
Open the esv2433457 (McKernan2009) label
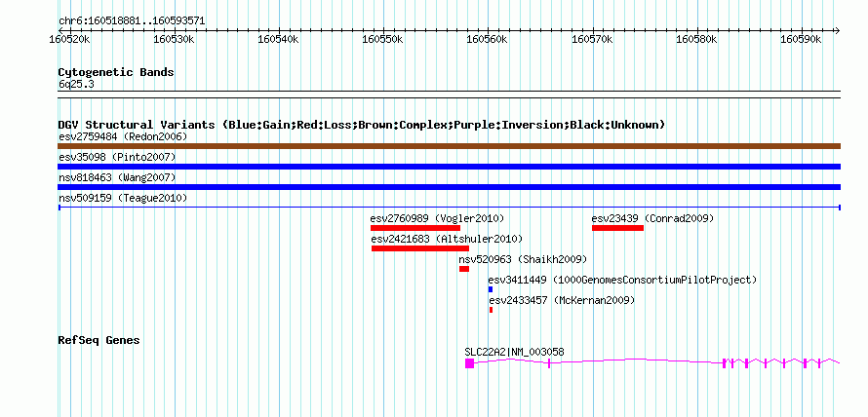click(x=563, y=300)
